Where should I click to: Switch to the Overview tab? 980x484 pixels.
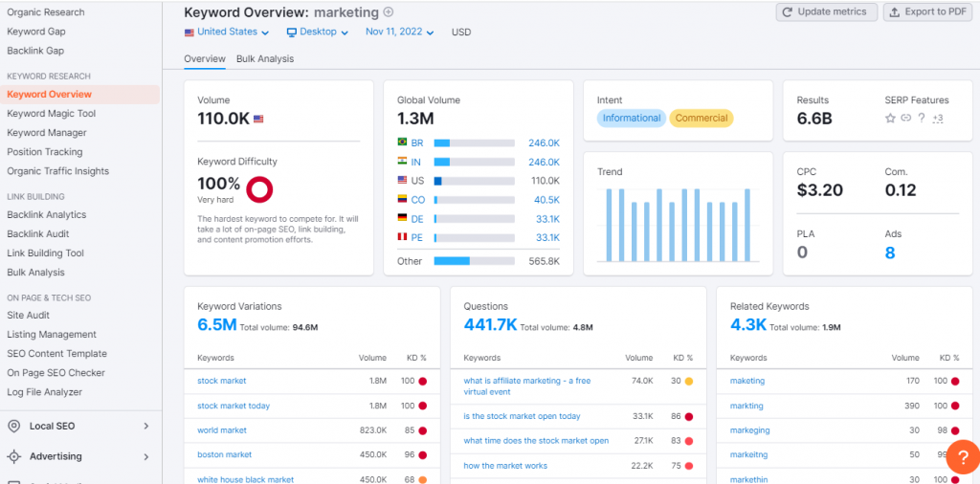[x=205, y=58]
